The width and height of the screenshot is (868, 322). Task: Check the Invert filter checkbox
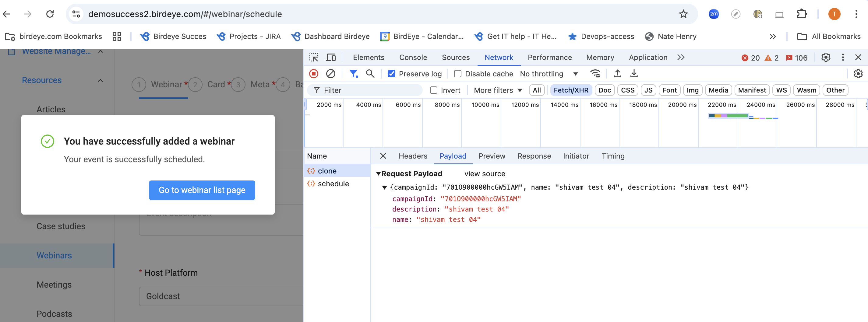[434, 90]
